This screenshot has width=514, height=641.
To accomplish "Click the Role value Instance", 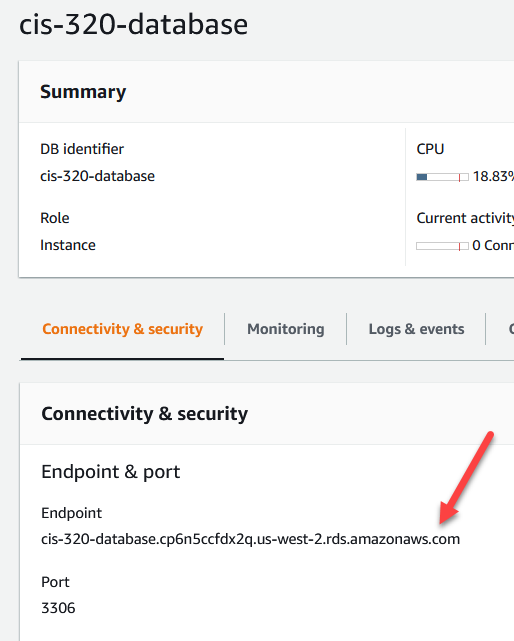I will tap(68, 245).
